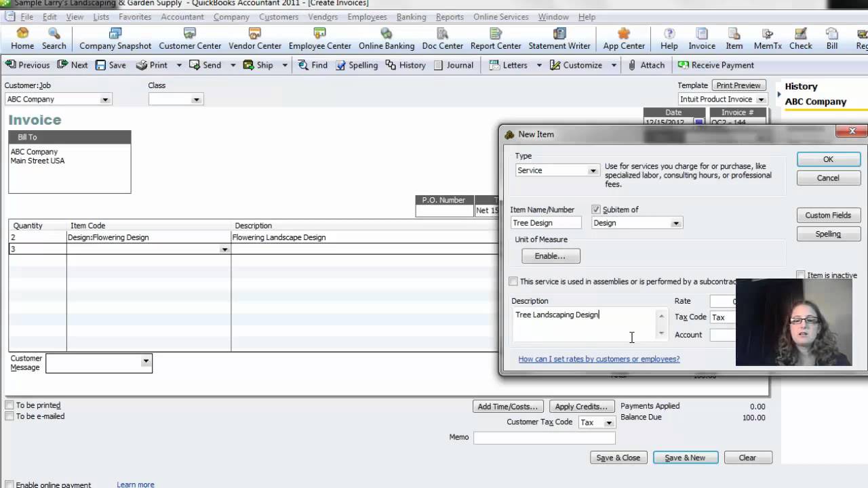Image resolution: width=868 pixels, height=488 pixels.
Task: Open the Customer Center
Action: (190, 39)
